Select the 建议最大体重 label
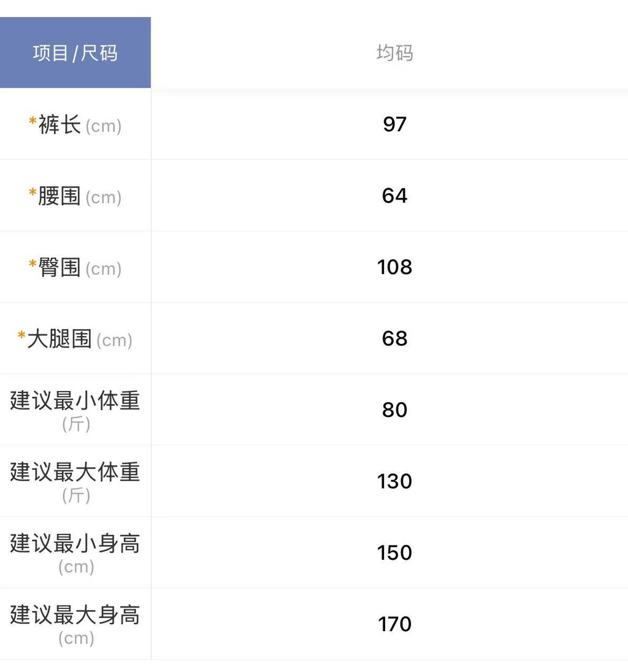Image resolution: width=628 pixels, height=672 pixels. tap(75, 472)
